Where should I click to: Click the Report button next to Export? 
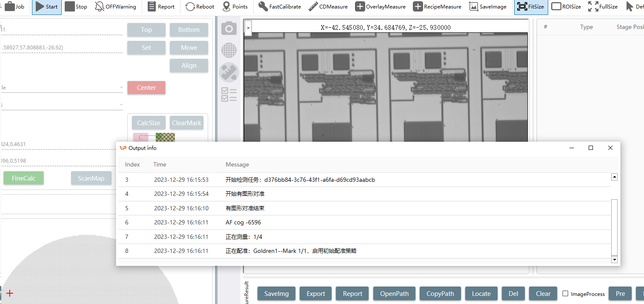coord(352,294)
